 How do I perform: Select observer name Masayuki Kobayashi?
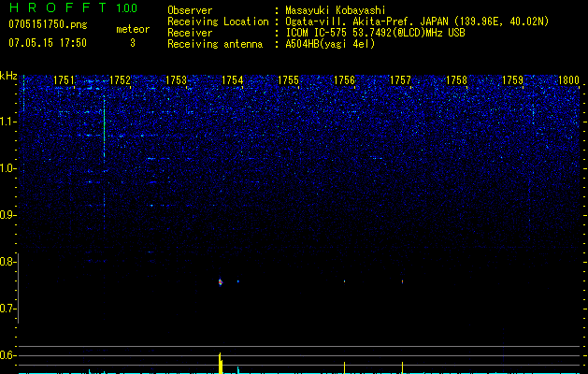coord(336,10)
